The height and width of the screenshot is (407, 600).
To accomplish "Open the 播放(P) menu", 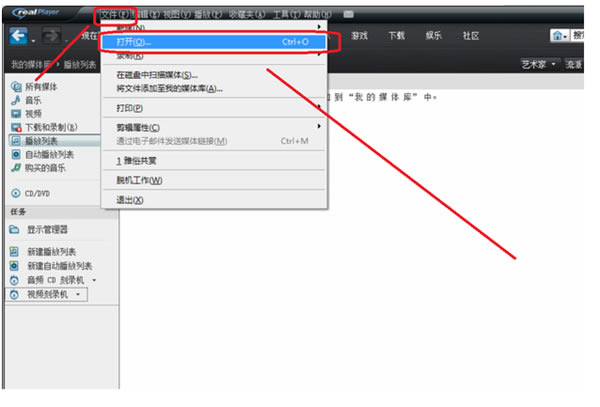I will click(208, 15).
